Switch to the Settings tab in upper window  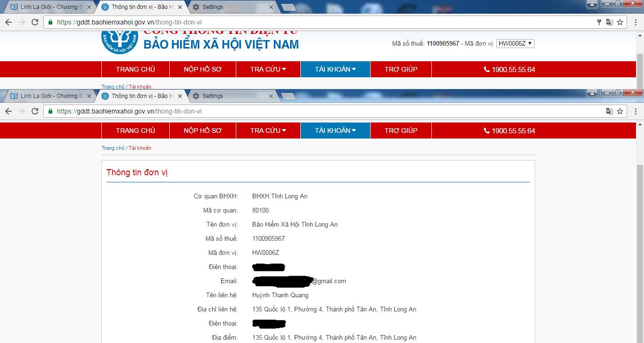pos(234,7)
